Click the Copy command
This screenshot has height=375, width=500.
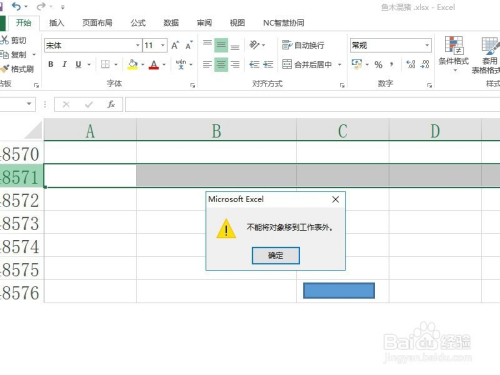click(x=14, y=54)
